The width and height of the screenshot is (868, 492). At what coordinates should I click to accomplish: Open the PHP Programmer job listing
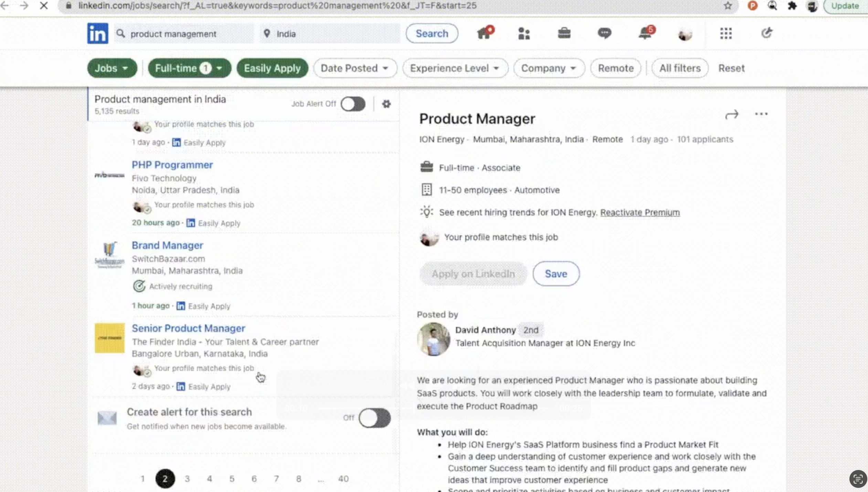click(172, 165)
